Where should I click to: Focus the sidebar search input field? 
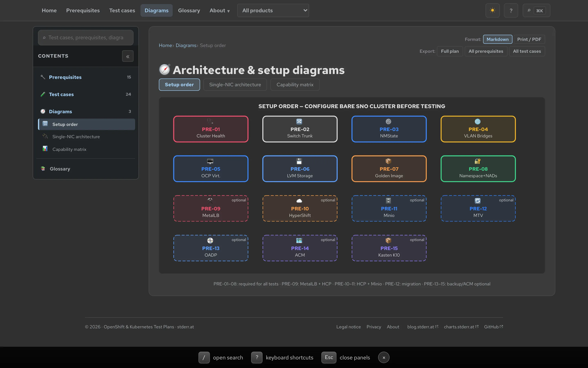pyautogui.click(x=86, y=37)
